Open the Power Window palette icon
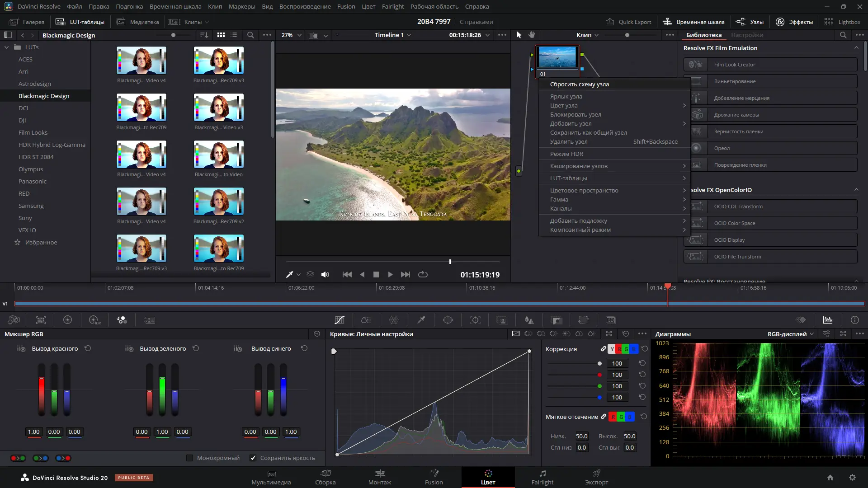The height and width of the screenshot is (488, 868). click(x=448, y=320)
